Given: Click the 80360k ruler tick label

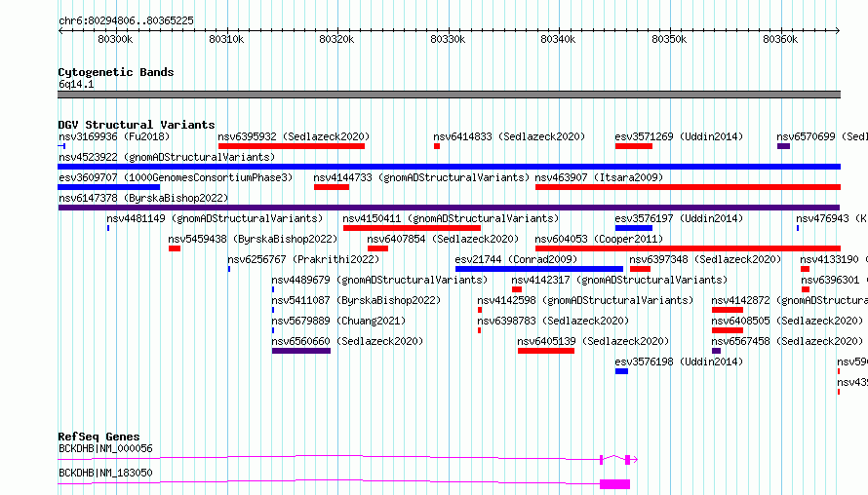Looking at the screenshot, I should (x=780, y=39).
